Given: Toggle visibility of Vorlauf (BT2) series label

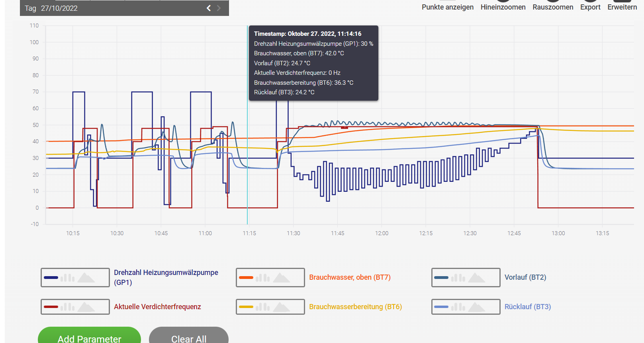Looking at the screenshot, I should point(525,277).
